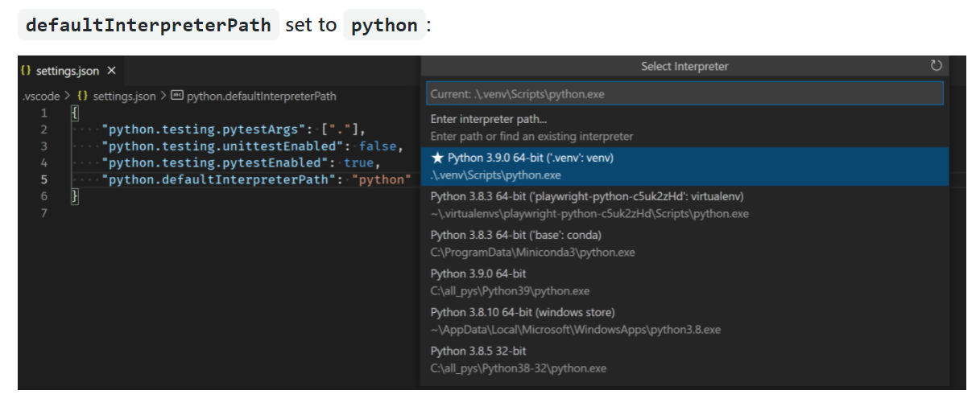Viewport: 980px width, 411px height.
Task: Click the opening brace on line 1
Action: (x=74, y=113)
